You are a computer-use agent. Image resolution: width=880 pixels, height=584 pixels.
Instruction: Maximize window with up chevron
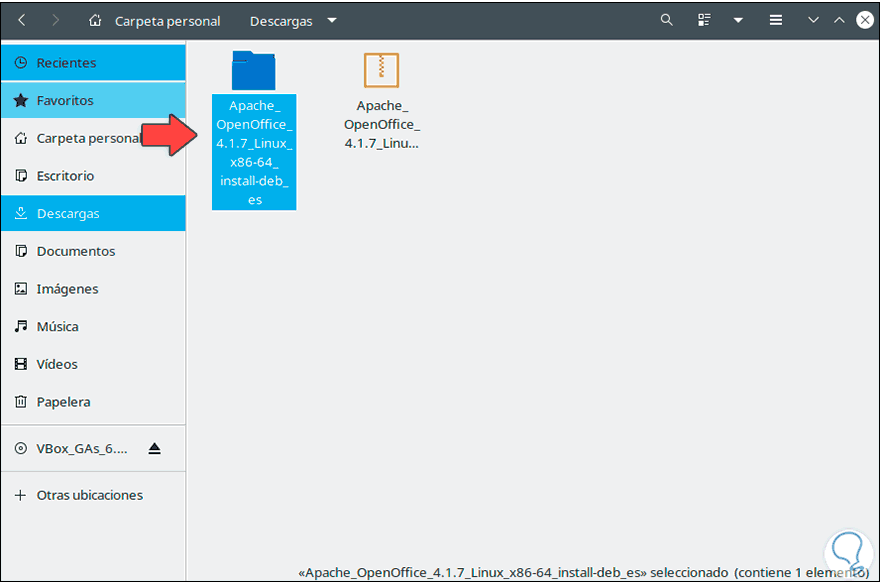pyautogui.click(x=839, y=20)
